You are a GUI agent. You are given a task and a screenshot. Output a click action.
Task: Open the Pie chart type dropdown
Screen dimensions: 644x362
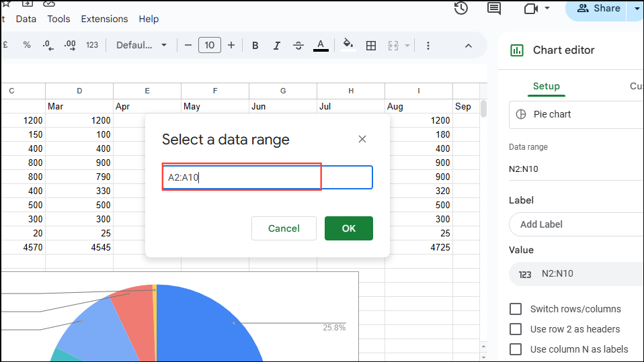click(576, 114)
